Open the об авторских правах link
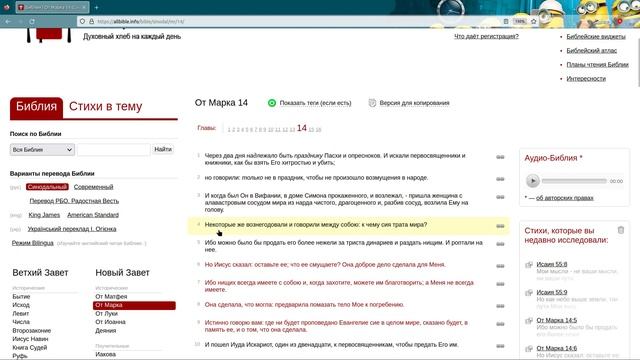640x360 pixels. (x=564, y=198)
